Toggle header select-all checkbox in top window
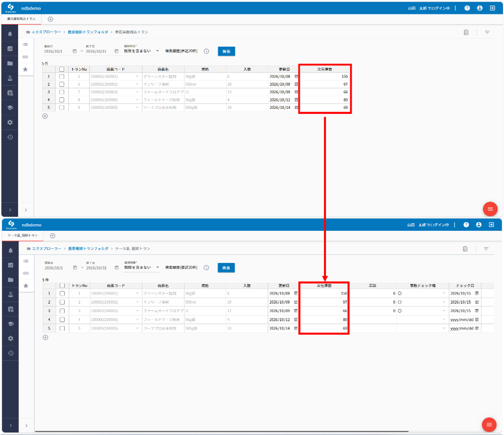 click(62, 69)
